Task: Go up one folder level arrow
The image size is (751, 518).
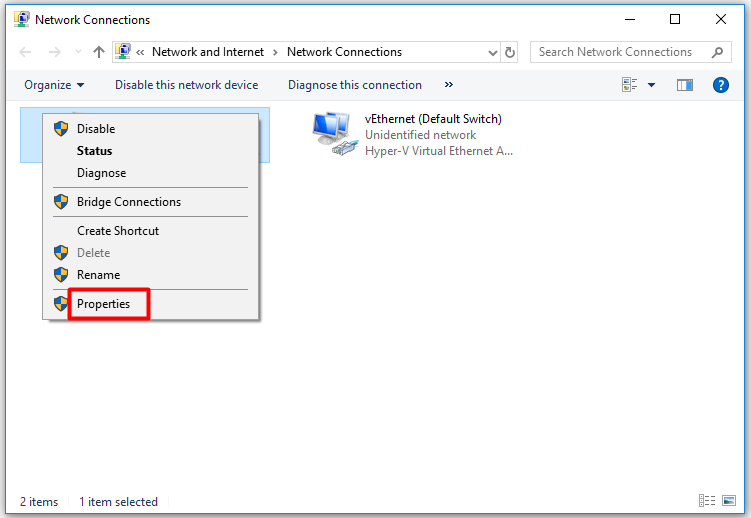Action: (99, 52)
